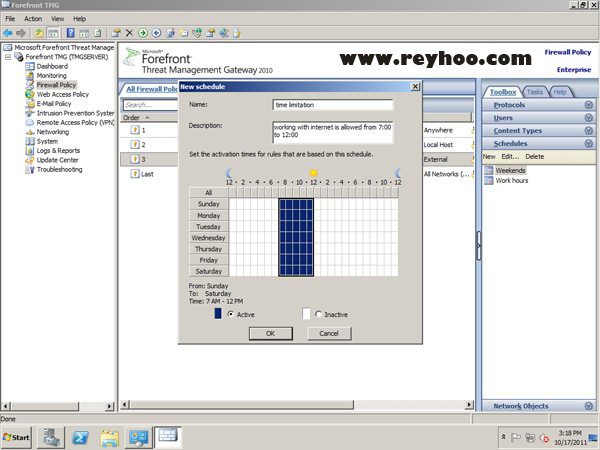Select System node in the tree
This screenshot has width=600, height=450.
[x=47, y=141]
